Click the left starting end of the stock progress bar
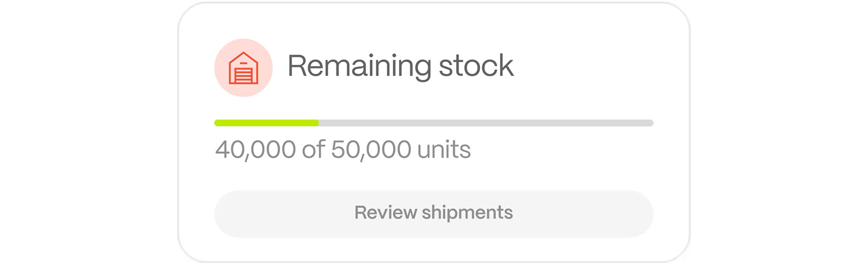Image resolution: width=868 pixels, height=264 pixels. pos(217,123)
